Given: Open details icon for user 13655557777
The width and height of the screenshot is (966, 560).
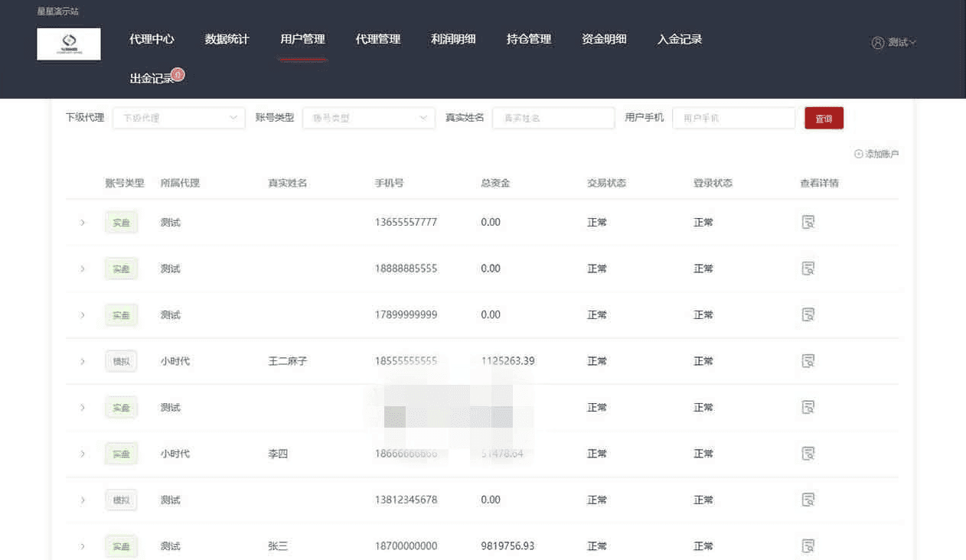Looking at the screenshot, I should (x=808, y=223).
